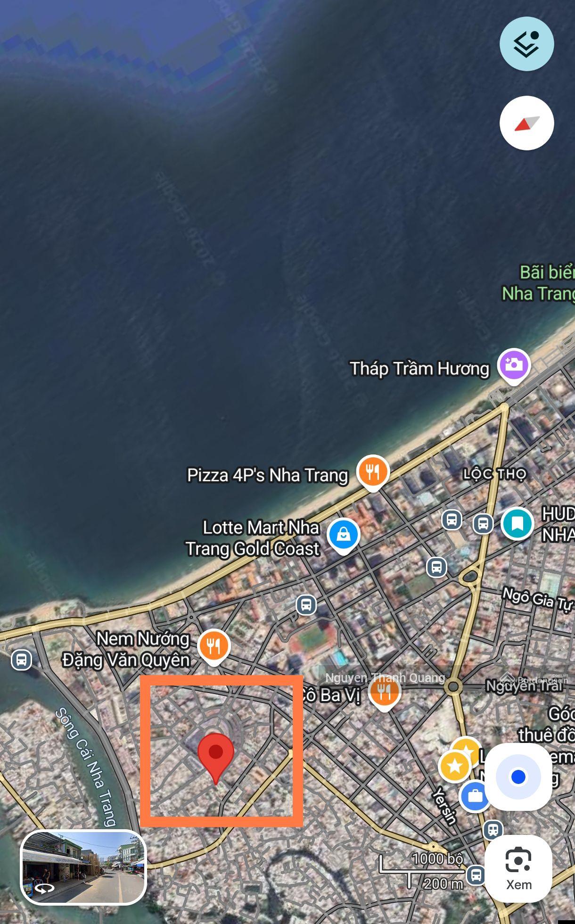Tap the map scale bar
Viewport: 575px width, 924px height.
[x=421, y=872]
